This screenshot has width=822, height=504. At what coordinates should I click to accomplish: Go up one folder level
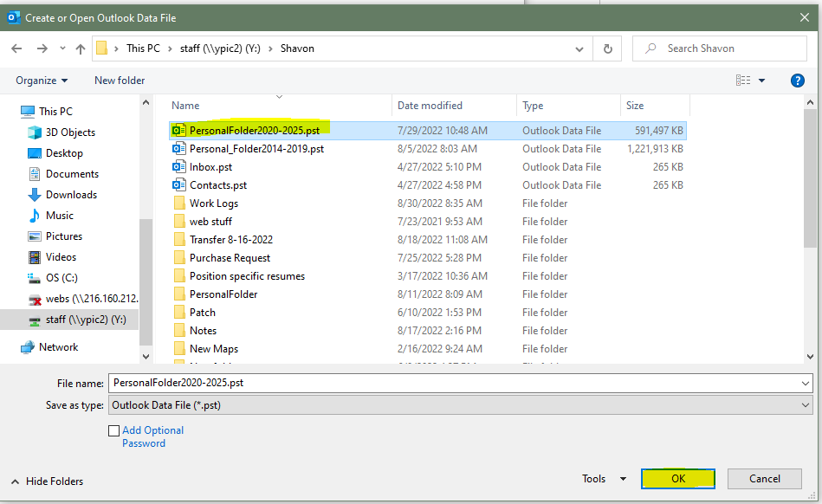pyautogui.click(x=81, y=48)
